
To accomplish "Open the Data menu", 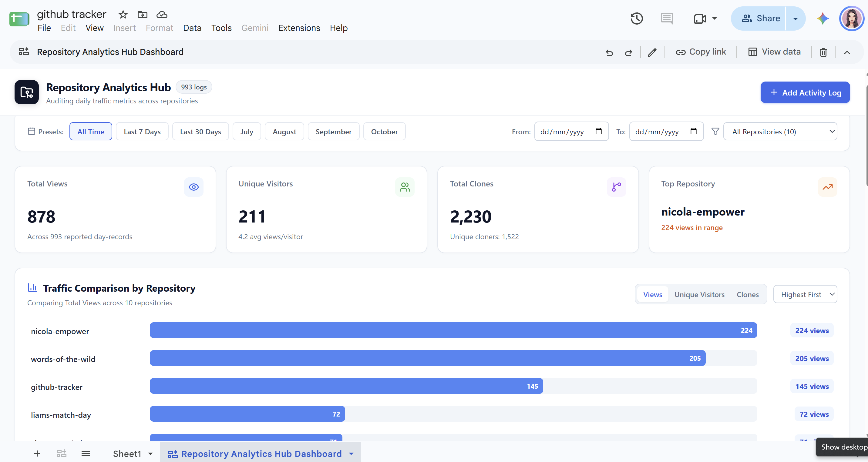I will pos(192,28).
